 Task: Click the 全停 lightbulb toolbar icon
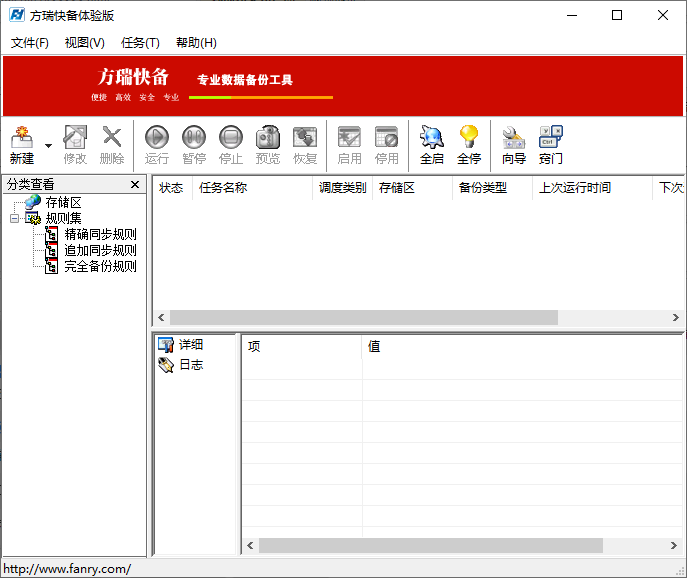pyautogui.click(x=469, y=145)
